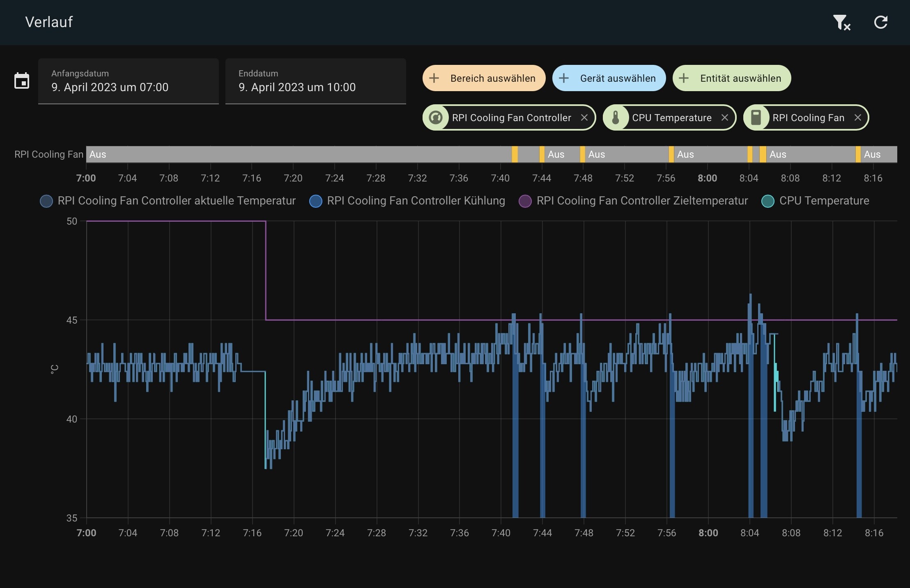Toggle Zieltemperatur series in legend
Viewport: 910px width, 588px height.
click(x=633, y=201)
